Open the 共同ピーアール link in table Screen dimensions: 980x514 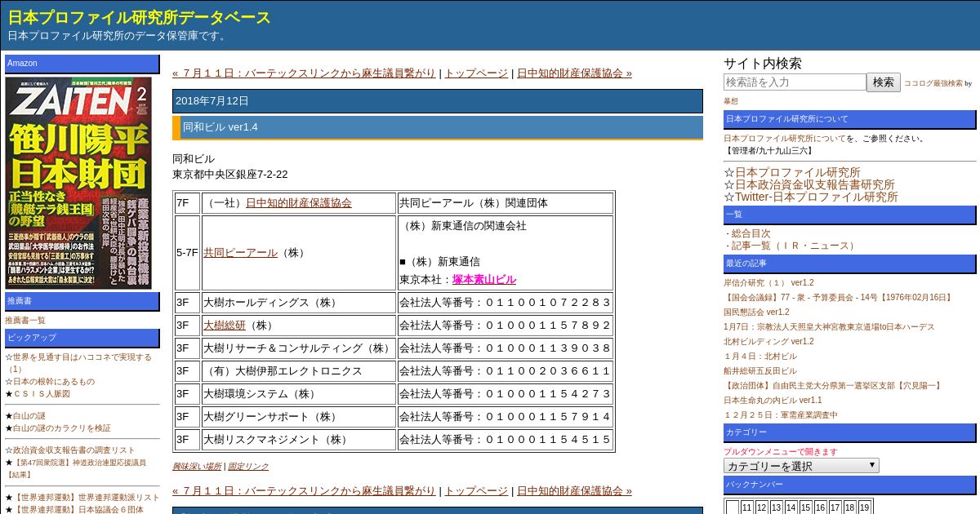click(240, 253)
